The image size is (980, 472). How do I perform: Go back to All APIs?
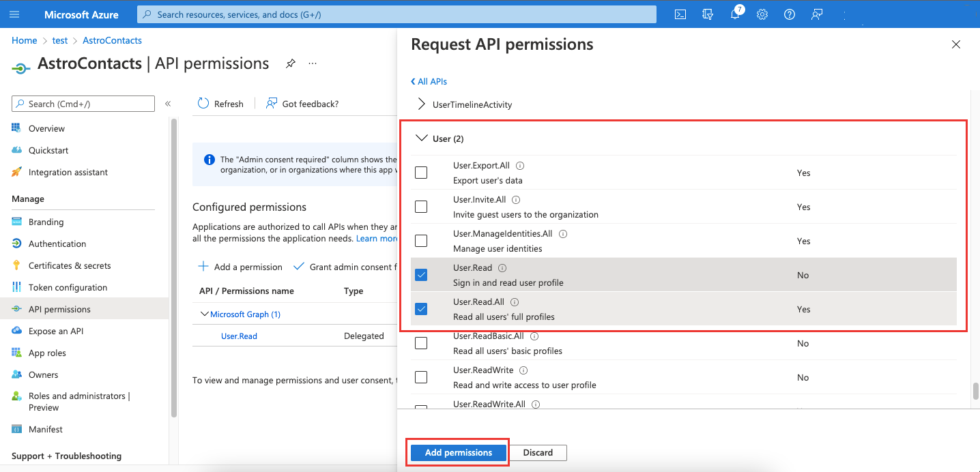429,81
